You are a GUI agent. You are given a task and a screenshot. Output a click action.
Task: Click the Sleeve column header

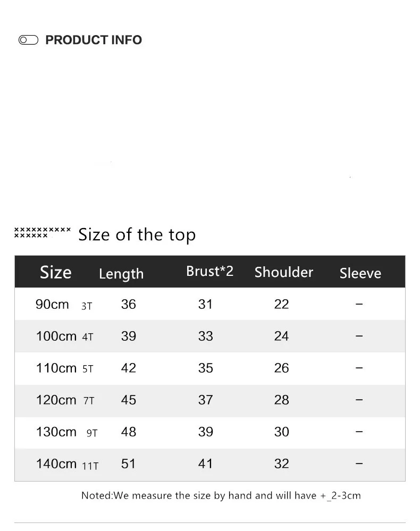(x=360, y=273)
